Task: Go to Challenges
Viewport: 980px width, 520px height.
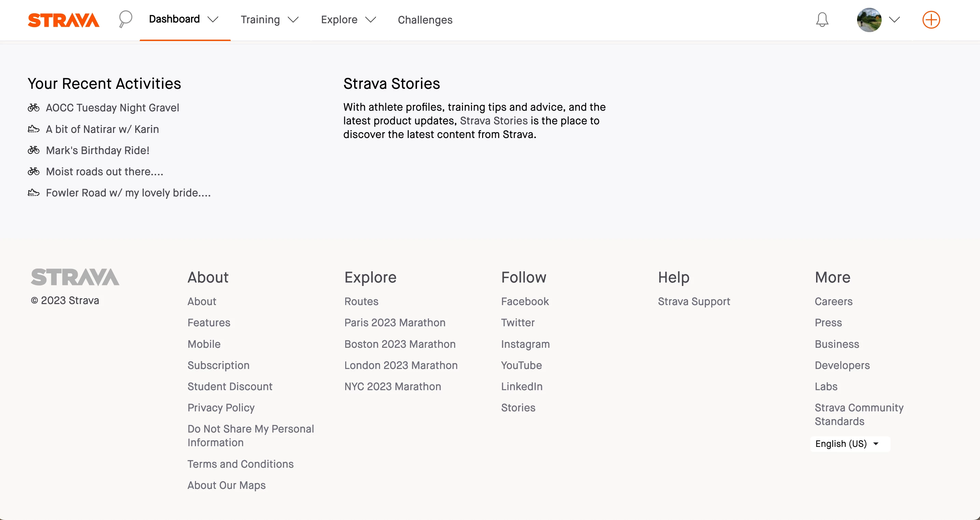Action: click(425, 20)
